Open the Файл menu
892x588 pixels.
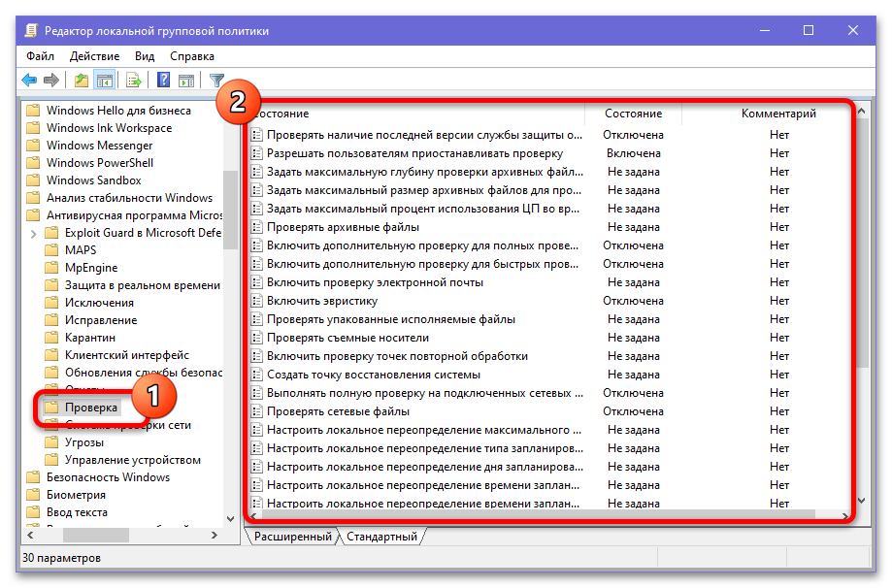tap(40, 56)
